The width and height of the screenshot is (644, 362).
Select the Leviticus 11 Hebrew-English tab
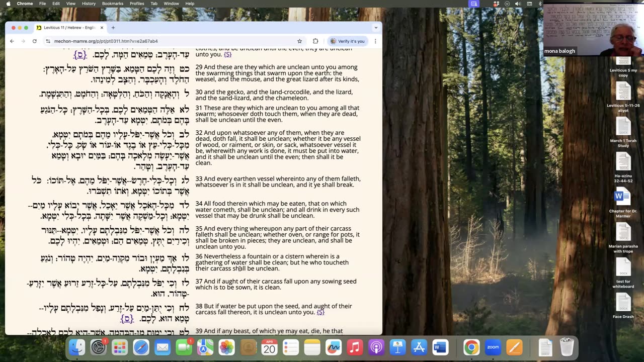coord(70,28)
